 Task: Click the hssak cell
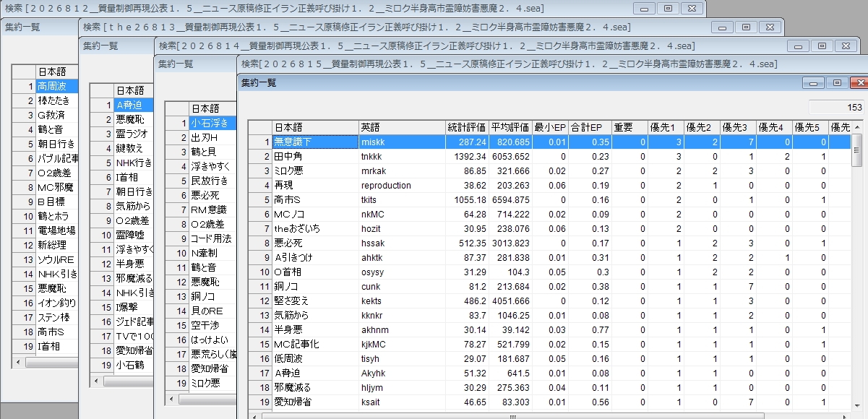pyautogui.click(x=401, y=243)
